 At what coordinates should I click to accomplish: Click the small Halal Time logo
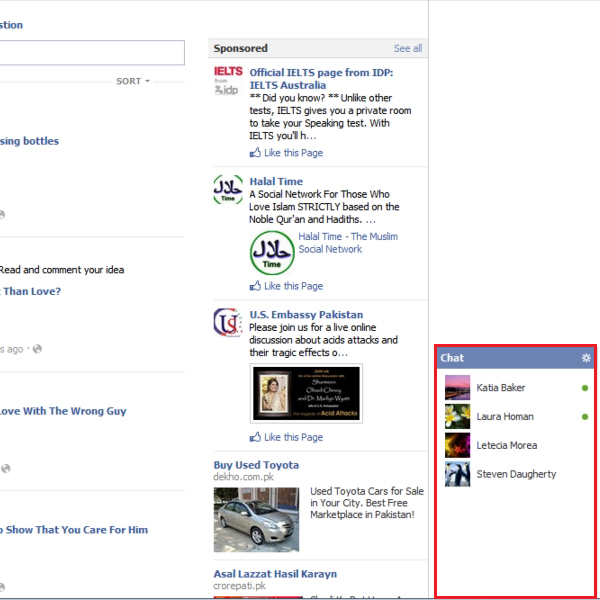(228, 189)
